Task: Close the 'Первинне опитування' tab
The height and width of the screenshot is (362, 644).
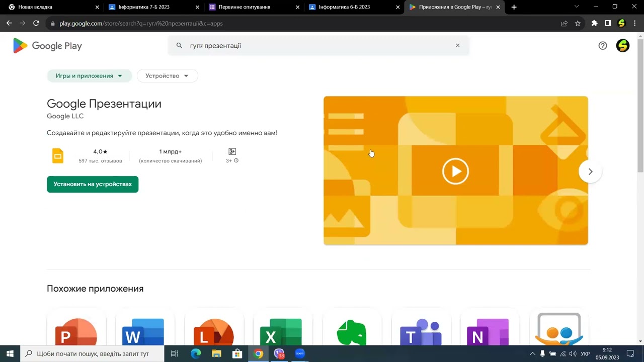Action: pos(298,7)
